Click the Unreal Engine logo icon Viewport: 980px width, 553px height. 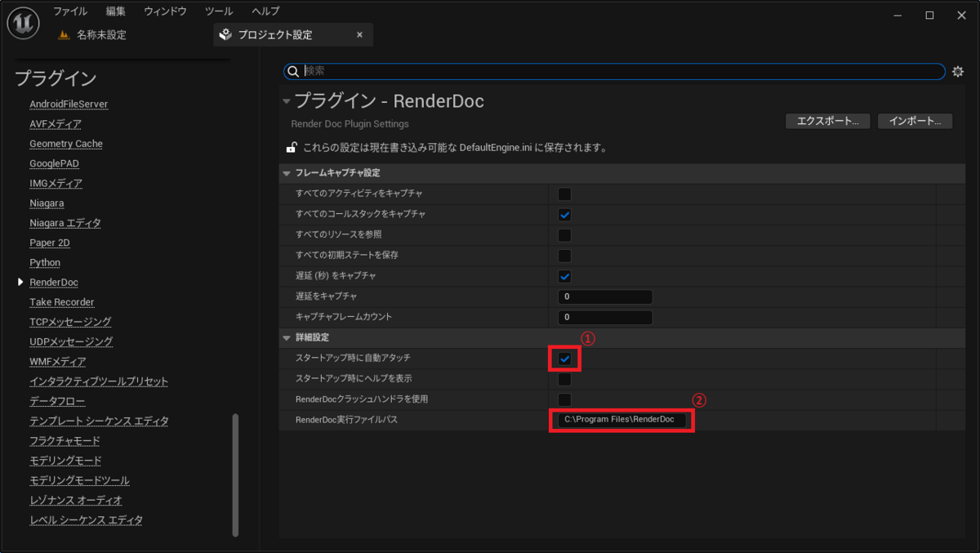22,22
